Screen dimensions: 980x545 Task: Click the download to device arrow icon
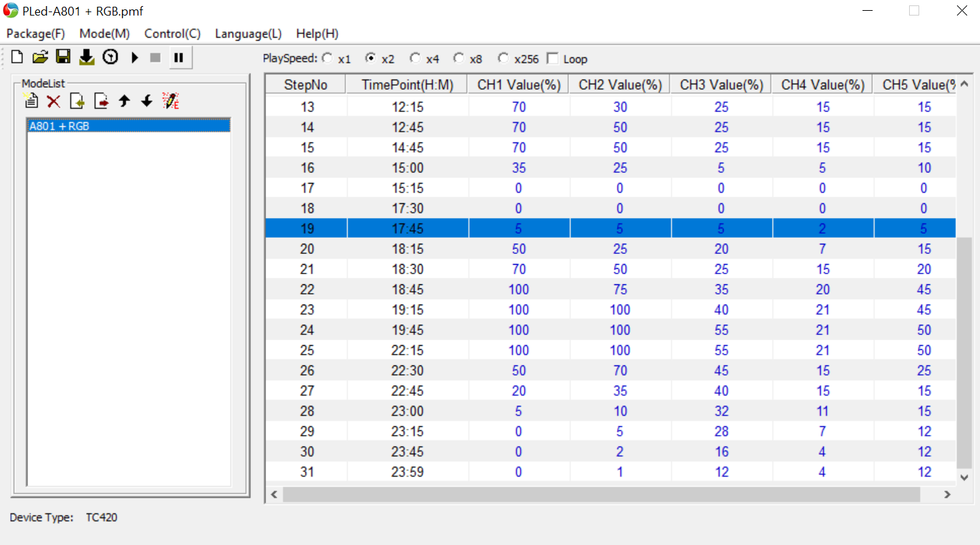point(86,57)
